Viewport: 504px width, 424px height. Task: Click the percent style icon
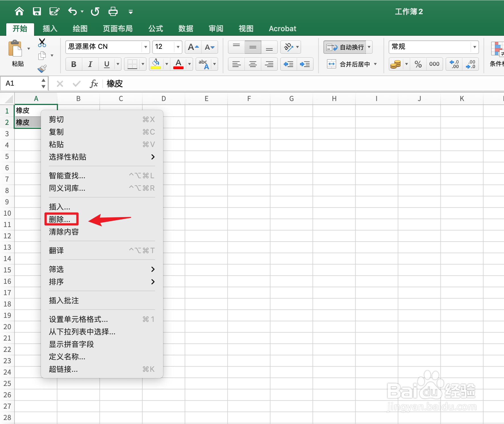[418, 64]
